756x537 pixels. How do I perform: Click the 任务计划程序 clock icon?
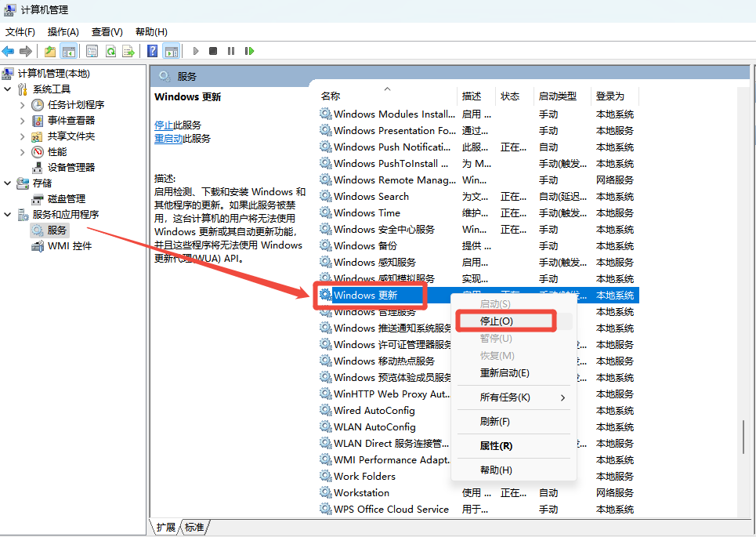[x=37, y=105]
